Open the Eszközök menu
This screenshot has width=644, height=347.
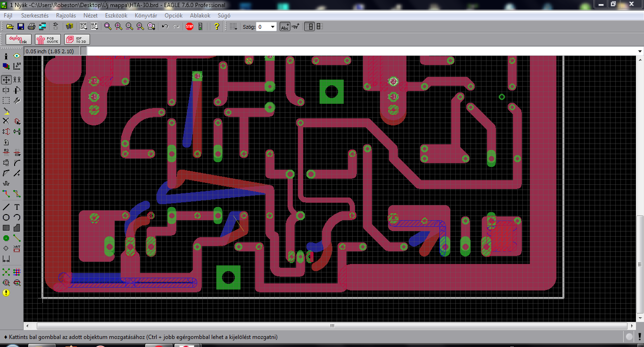[x=116, y=16]
